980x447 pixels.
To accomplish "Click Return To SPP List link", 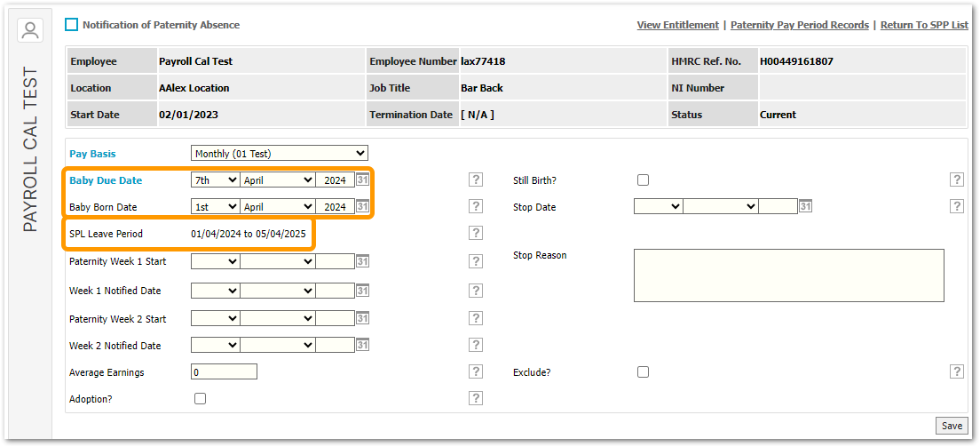I will (923, 25).
